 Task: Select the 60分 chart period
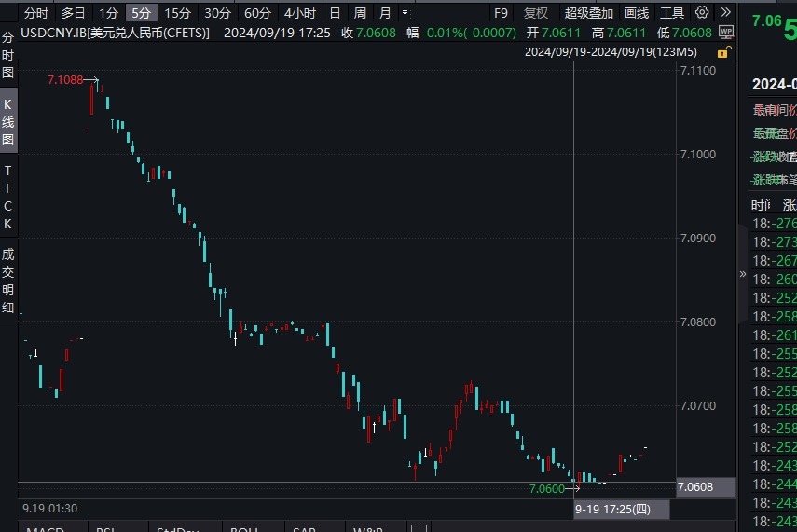(257, 13)
